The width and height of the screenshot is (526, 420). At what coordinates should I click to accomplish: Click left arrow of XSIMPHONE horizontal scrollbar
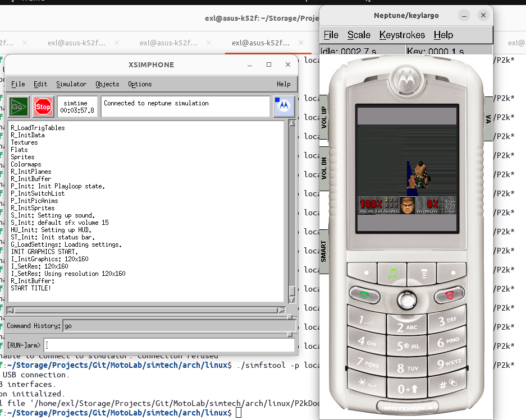11,311
